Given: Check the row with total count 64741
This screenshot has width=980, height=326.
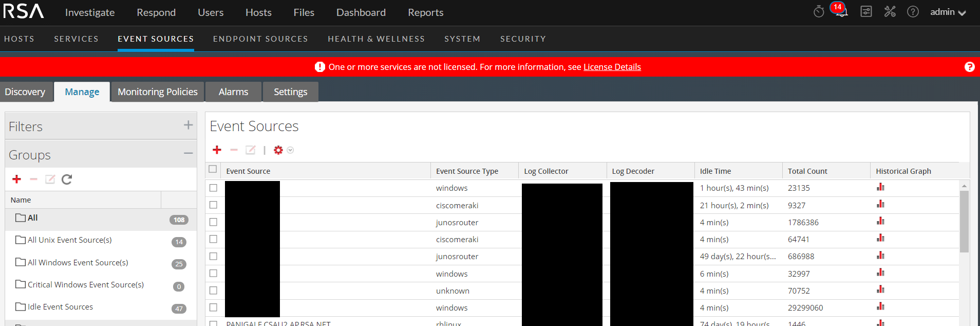Looking at the screenshot, I should [x=213, y=239].
